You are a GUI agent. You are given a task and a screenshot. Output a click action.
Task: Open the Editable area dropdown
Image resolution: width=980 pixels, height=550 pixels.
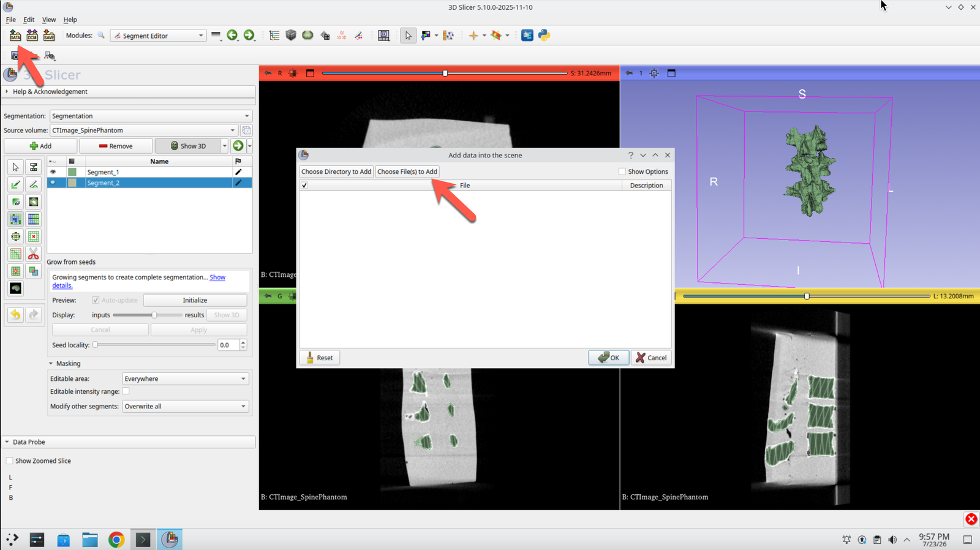pos(185,379)
